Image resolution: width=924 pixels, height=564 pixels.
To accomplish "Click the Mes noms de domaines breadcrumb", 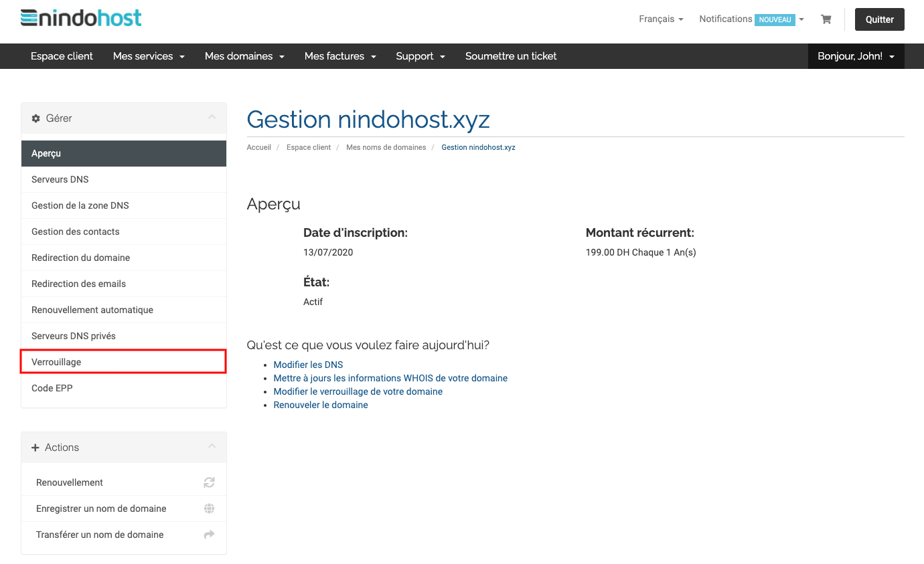I will [386, 147].
